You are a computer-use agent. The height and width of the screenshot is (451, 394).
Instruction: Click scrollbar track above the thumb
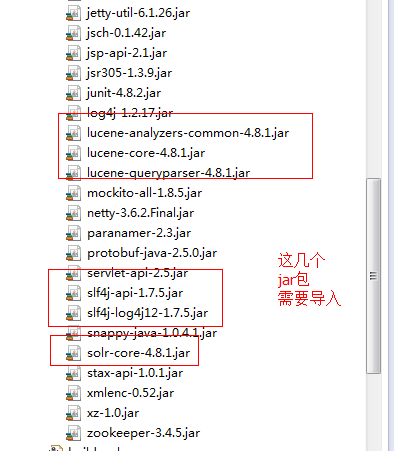(x=373, y=89)
